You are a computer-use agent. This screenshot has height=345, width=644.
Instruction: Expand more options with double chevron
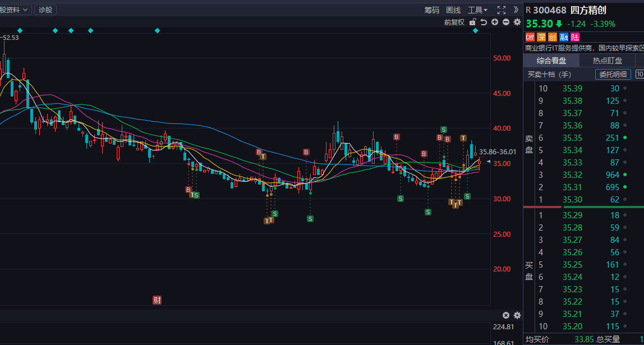(516, 10)
